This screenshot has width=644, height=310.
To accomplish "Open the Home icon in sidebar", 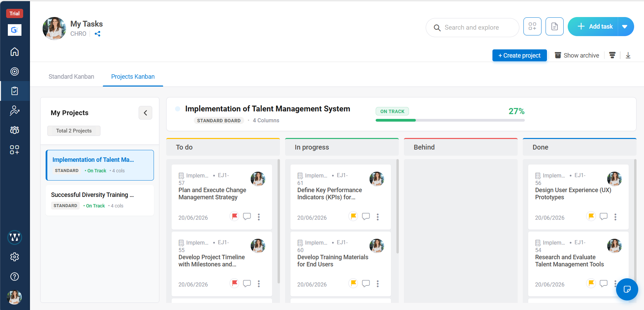I will 15,52.
